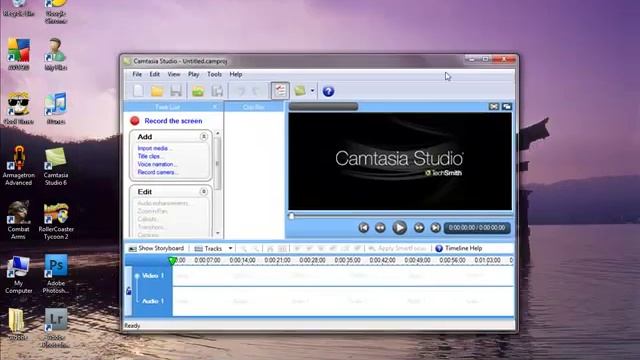The height and width of the screenshot is (360, 640).
Task: Collapse the Add section chevron
Action: click(203, 136)
